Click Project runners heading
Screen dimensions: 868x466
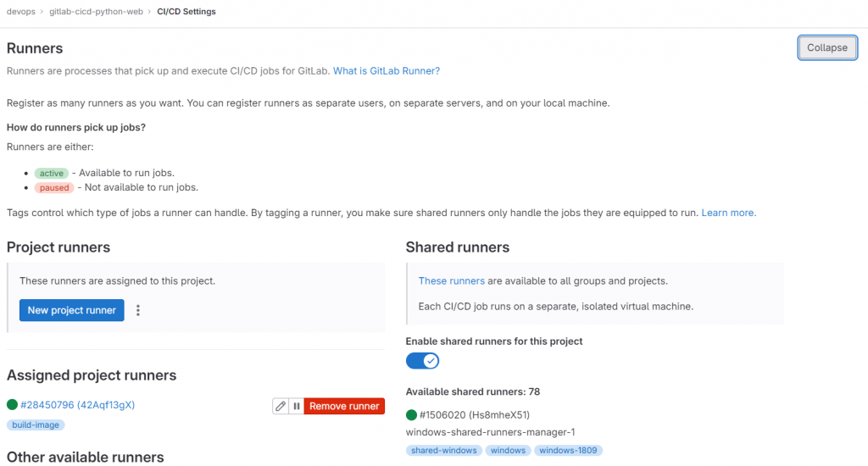(x=58, y=247)
